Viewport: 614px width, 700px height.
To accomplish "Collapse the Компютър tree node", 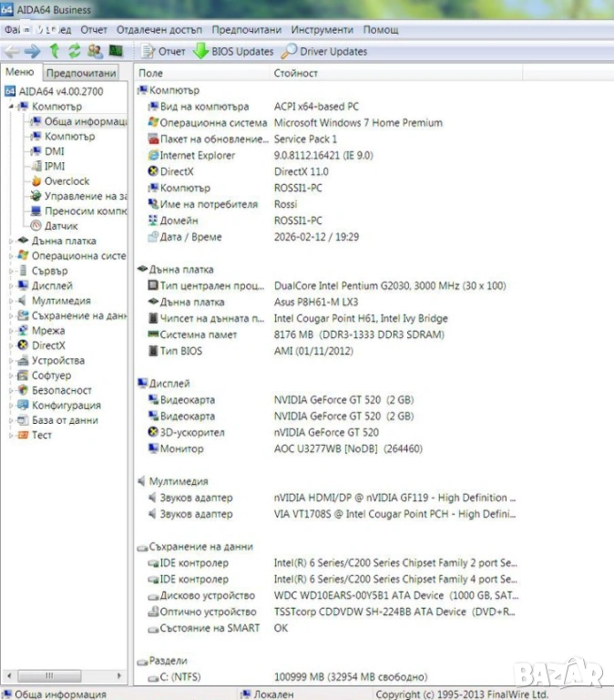I will [x=11, y=107].
